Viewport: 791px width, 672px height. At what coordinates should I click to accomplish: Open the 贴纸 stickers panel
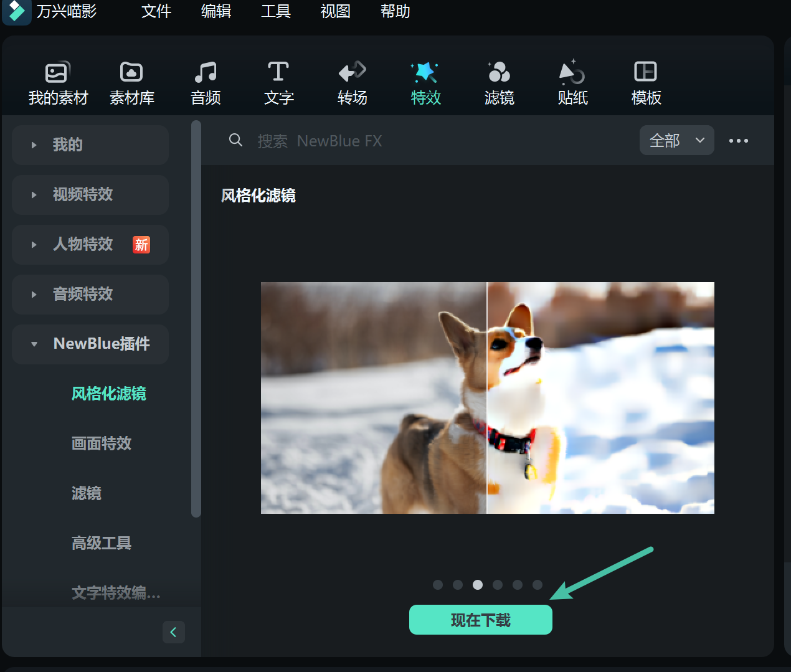coord(572,82)
